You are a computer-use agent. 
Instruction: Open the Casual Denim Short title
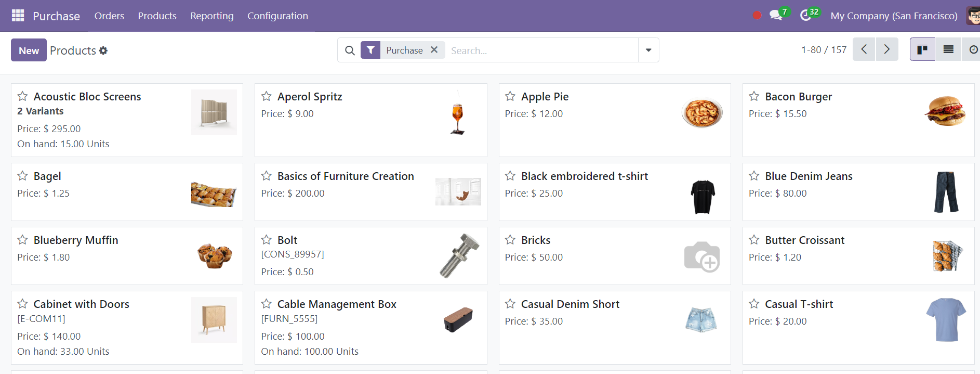tap(570, 304)
